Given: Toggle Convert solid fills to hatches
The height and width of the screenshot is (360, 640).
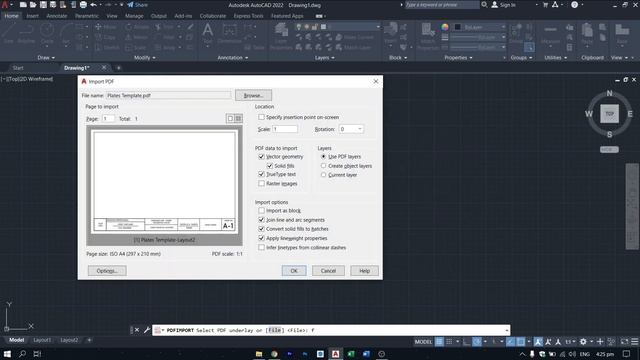Looking at the screenshot, I should point(261,229).
